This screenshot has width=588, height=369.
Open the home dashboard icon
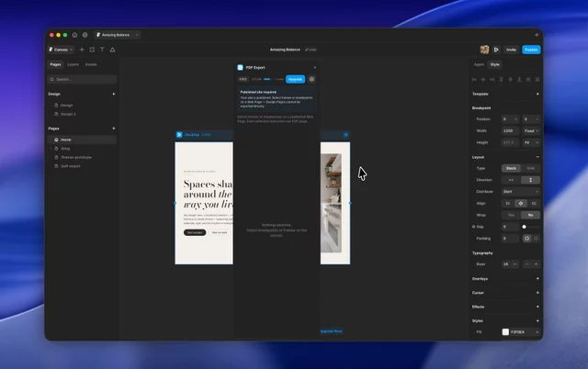pyautogui.click(x=74, y=35)
